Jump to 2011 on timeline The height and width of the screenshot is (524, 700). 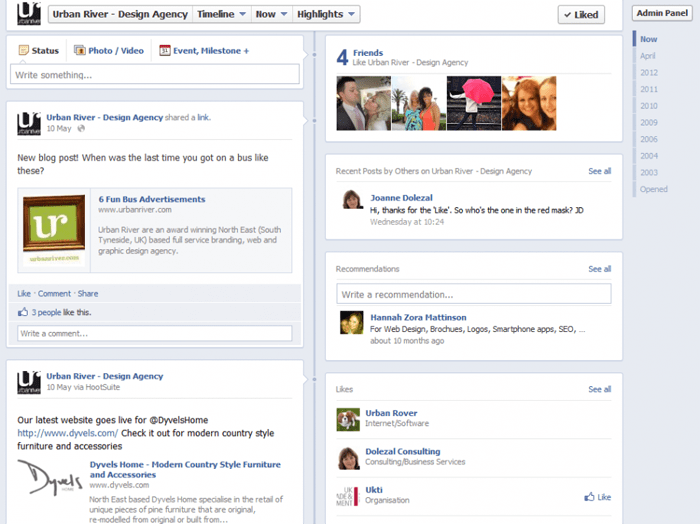[649, 89]
